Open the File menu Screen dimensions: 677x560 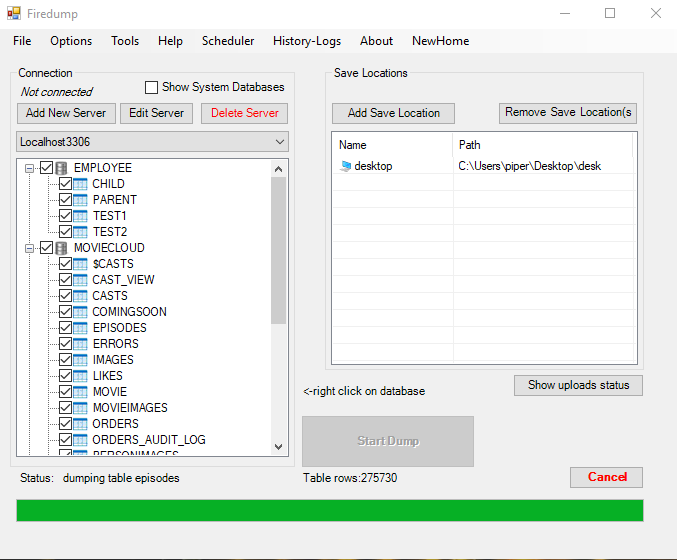coord(22,41)
